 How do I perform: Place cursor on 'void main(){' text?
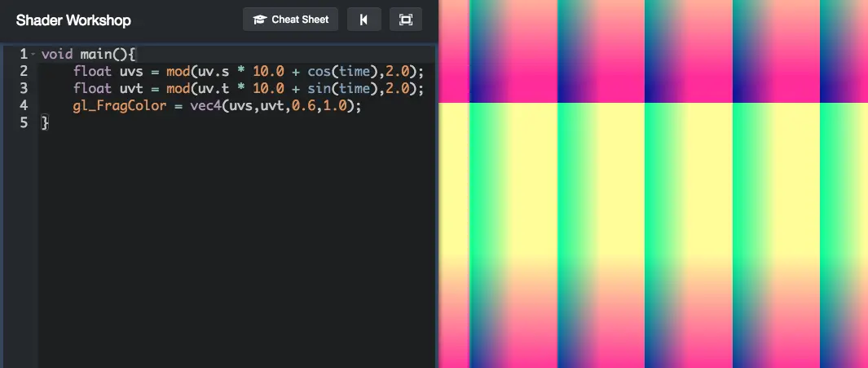(88, 55)
